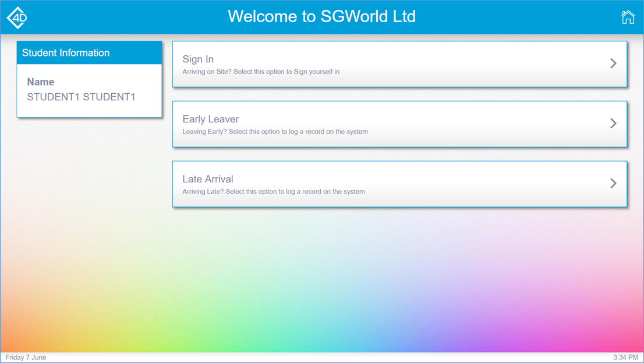Open the Late Arrival option
Image resolution: width=644 pixels, height=363 pixels.
(399, 184)
